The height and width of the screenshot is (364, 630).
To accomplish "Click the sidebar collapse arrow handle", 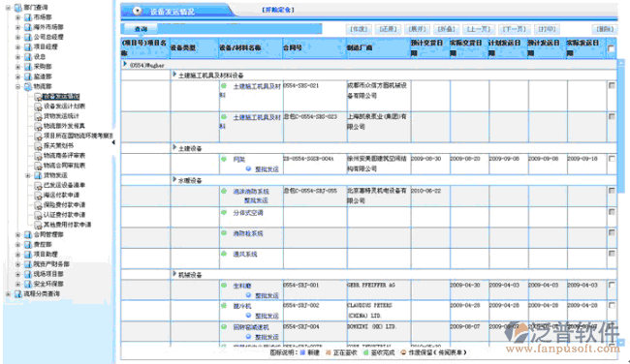I will (x=113, y=142).
